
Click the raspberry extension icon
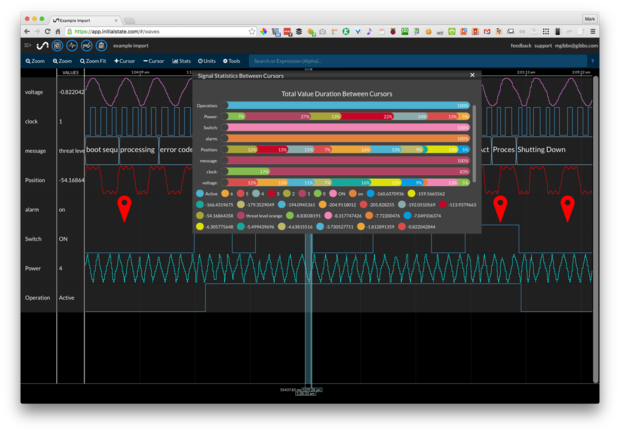pyautogui.click(x=393, y=31)
